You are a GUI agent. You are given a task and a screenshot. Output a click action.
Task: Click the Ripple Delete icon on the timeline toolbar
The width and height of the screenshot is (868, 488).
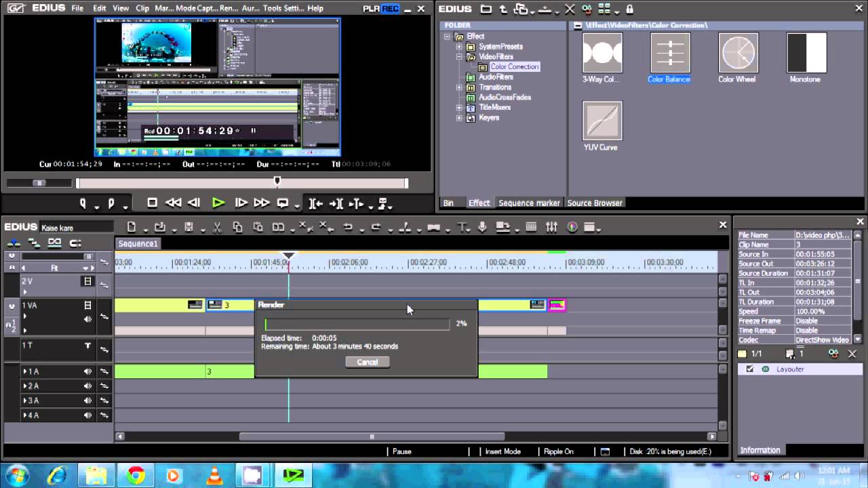(325, 227)
